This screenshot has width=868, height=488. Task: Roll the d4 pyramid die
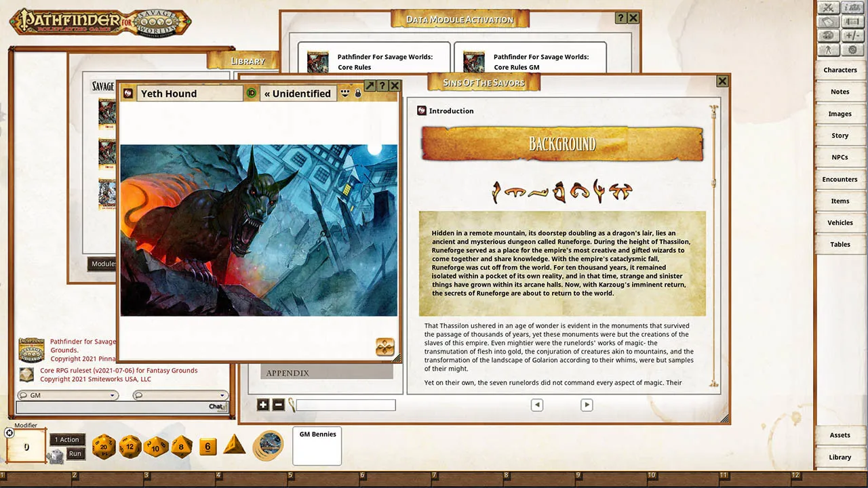234,445
